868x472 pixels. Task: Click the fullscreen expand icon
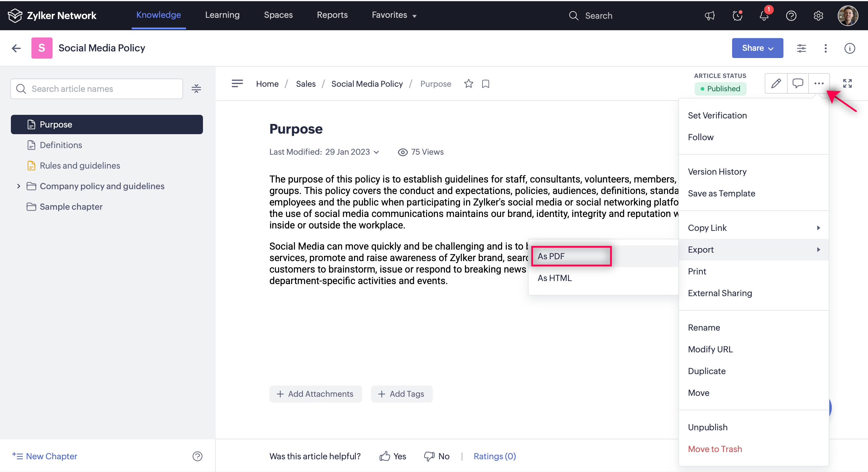847,83
